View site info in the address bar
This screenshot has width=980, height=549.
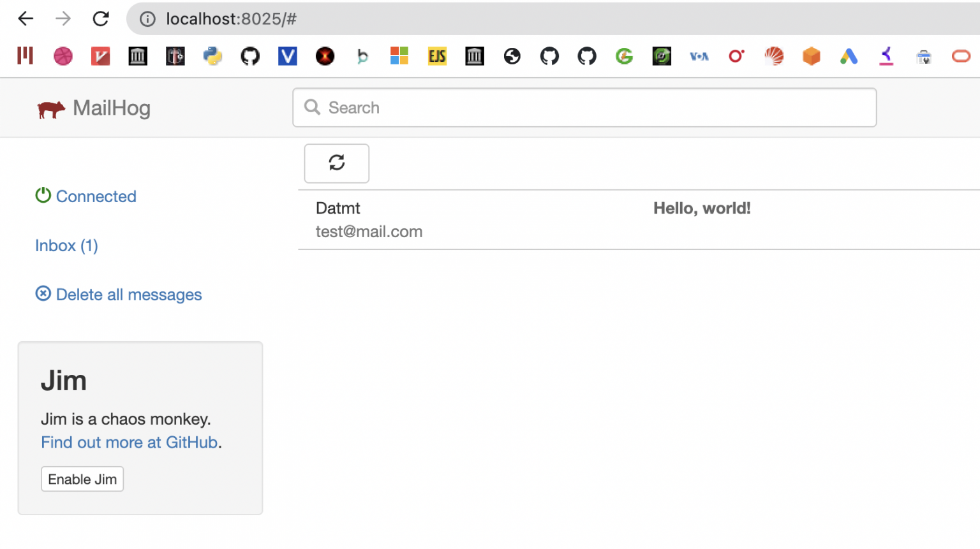click(147, 18)
